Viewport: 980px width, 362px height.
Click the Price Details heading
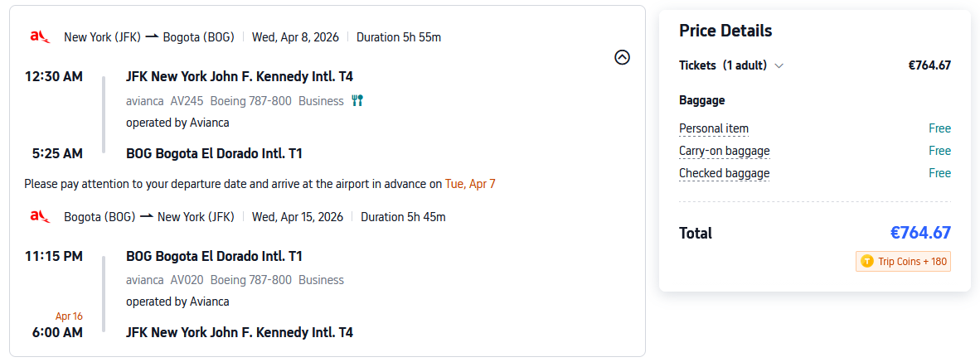coord(725,31)
